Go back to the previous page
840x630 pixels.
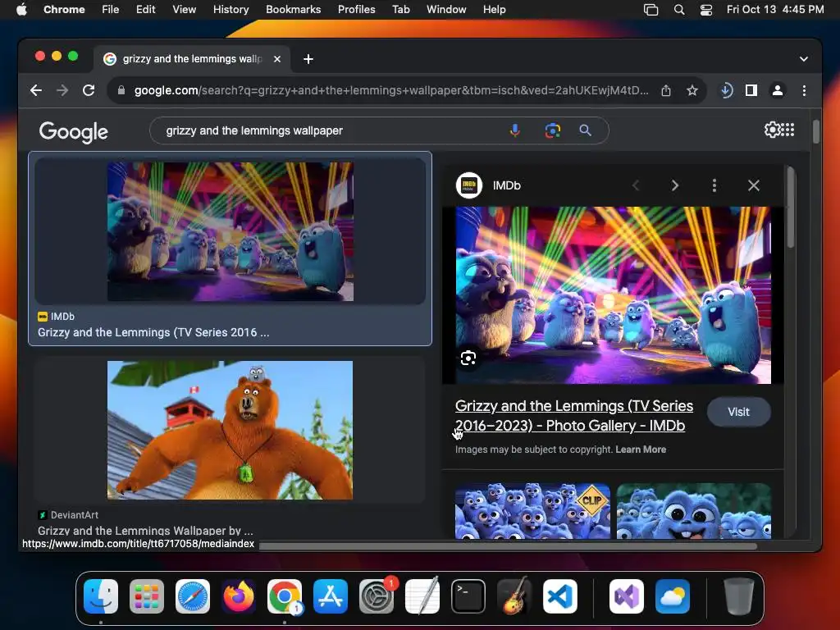[x=36, y=90]
